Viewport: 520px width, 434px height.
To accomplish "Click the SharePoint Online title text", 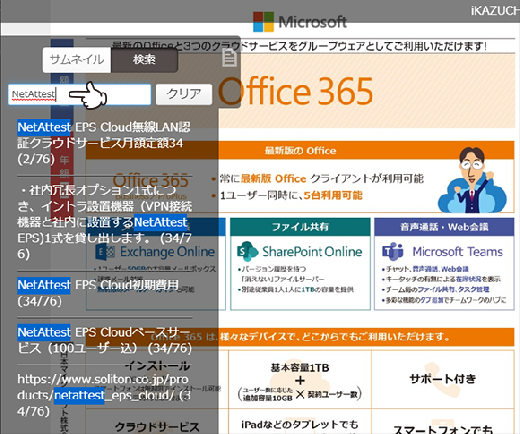I will click(x=312, y=252).
